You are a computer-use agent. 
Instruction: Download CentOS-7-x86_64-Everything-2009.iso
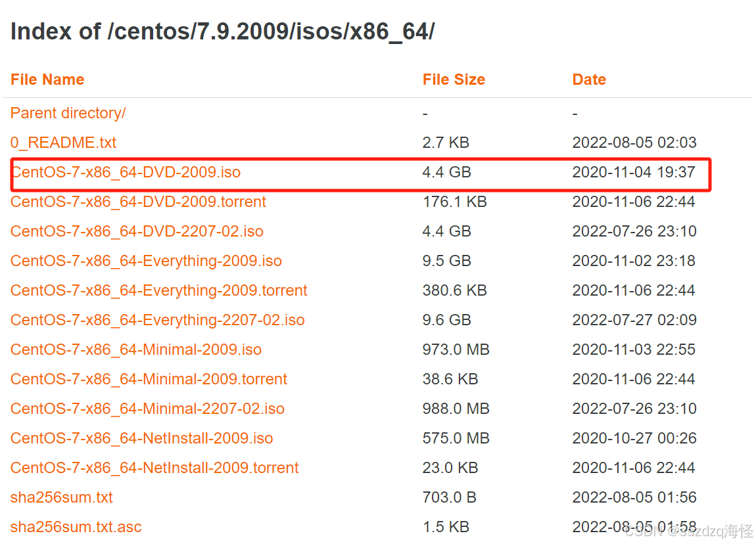click(x=146, y=261)
